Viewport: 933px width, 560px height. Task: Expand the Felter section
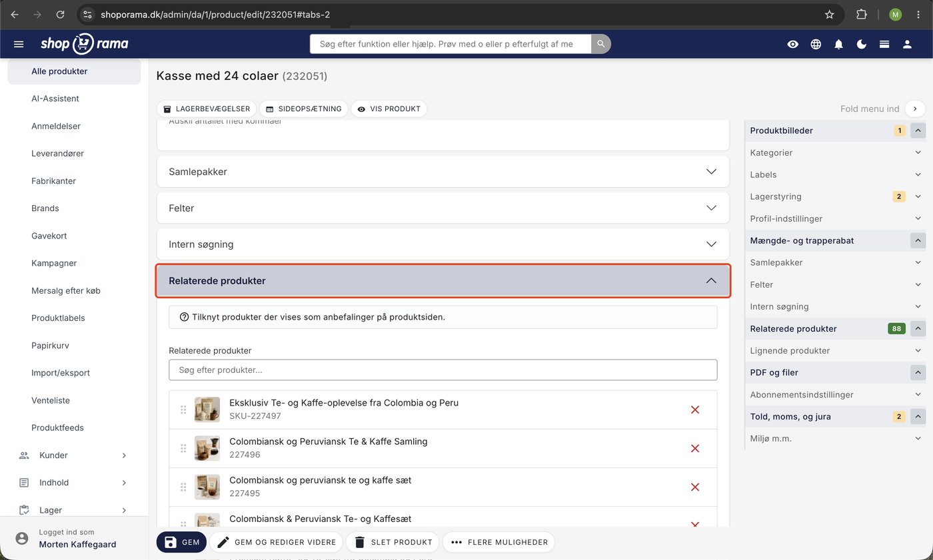click(x=443, y=208)
